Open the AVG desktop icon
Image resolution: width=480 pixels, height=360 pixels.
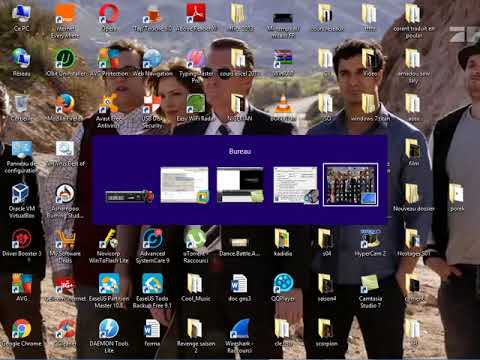[x=22, y=284]
